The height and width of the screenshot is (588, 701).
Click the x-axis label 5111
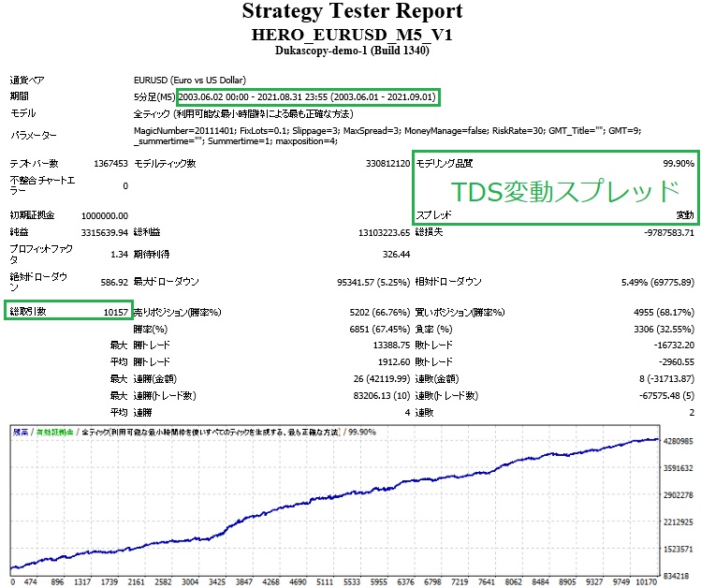(325, 582)
